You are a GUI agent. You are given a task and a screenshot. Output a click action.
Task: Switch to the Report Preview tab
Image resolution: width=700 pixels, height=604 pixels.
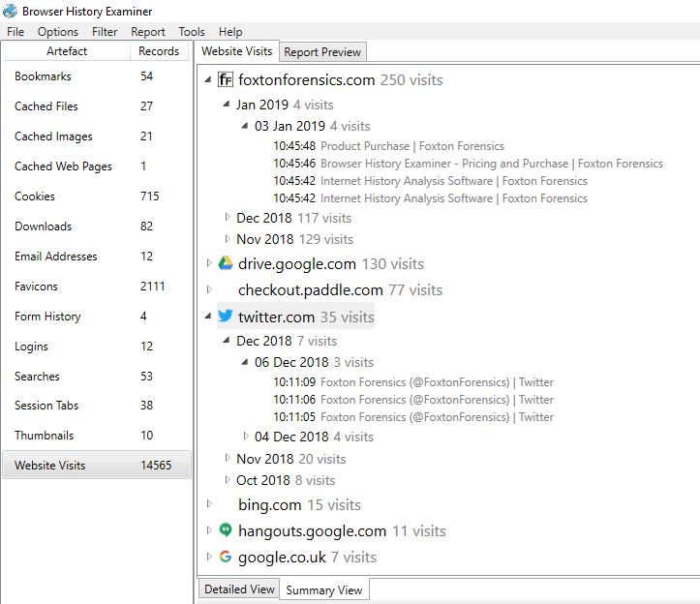point(322,52)
